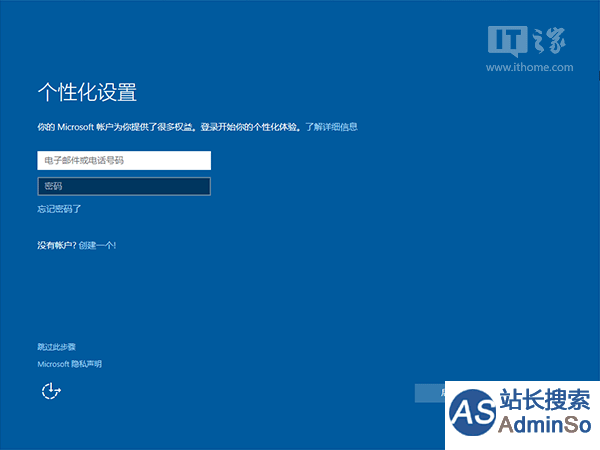Click the email or phone number field

pyautogui.click(x=124, y=160)
